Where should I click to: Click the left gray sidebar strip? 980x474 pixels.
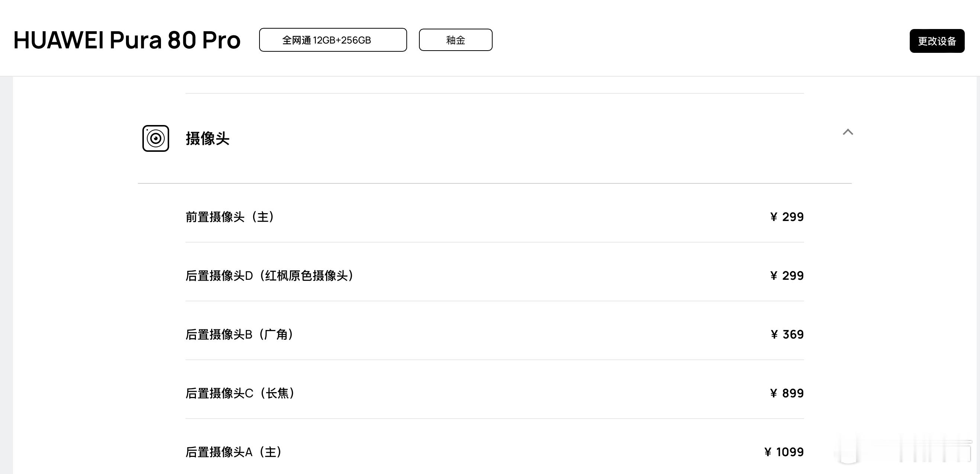tap(6, 275)
